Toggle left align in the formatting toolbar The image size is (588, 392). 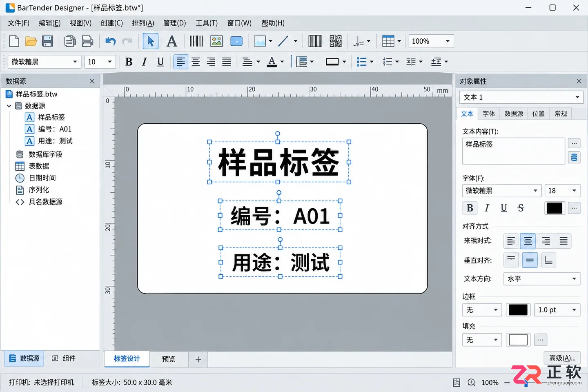(x=180, y=62)
